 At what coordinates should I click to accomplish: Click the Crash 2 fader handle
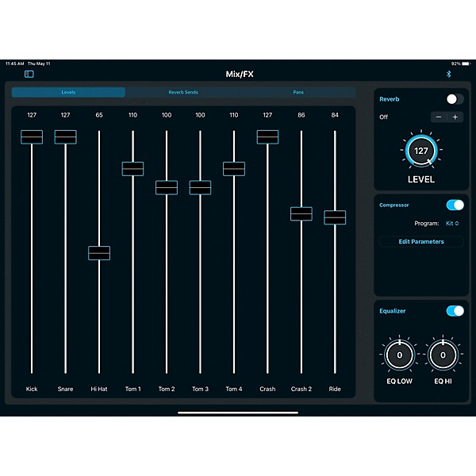(301, 213)
